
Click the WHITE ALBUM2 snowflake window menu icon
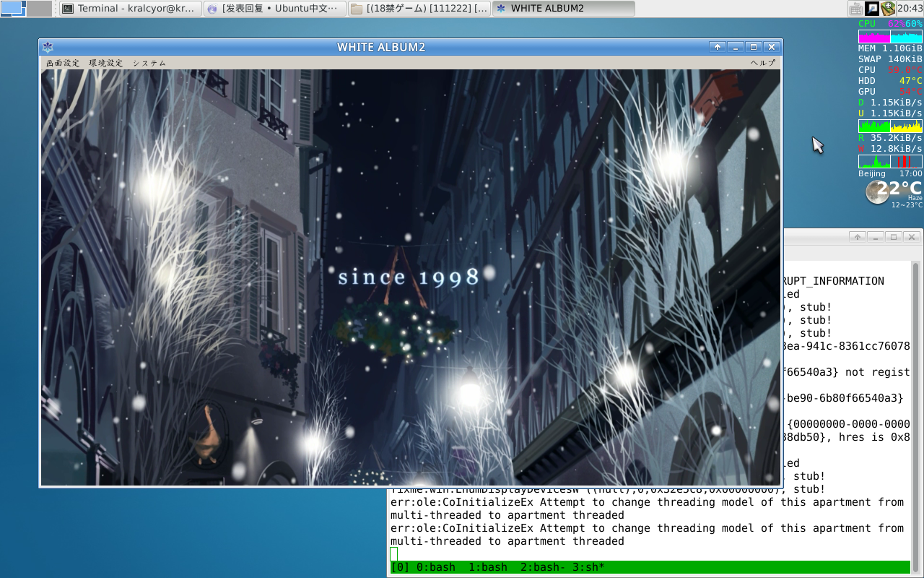(48, 47)
